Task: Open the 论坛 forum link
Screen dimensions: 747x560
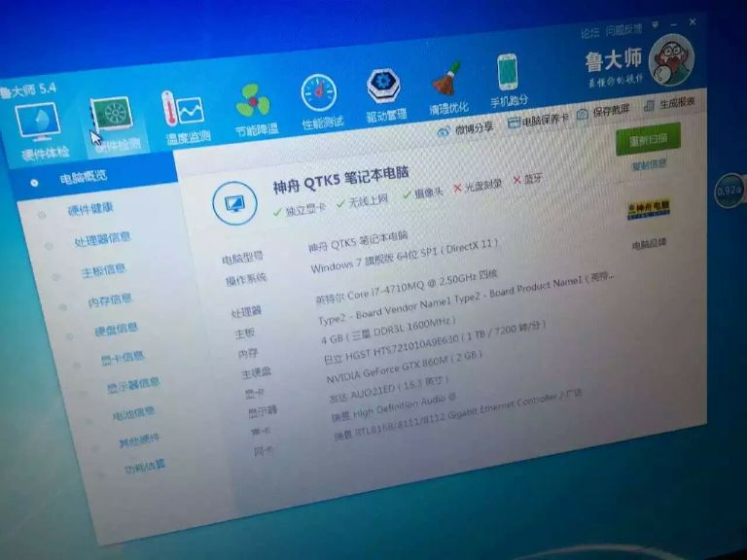Action: [x=589, y=33]
